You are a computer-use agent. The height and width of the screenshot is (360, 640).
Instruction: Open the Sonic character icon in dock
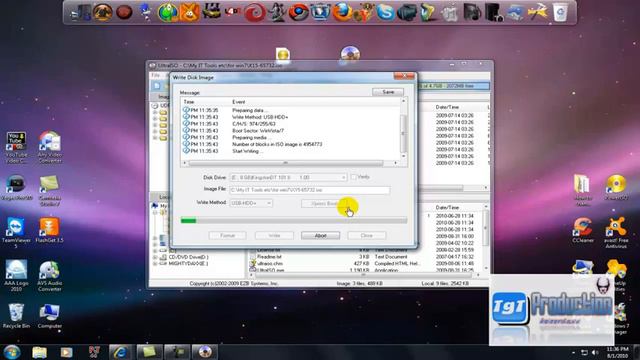[145, 12]
